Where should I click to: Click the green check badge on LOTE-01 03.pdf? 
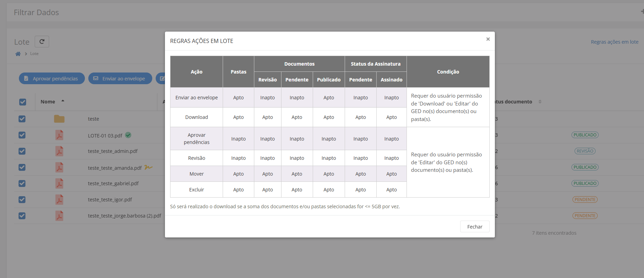click(x=128, y=135)
